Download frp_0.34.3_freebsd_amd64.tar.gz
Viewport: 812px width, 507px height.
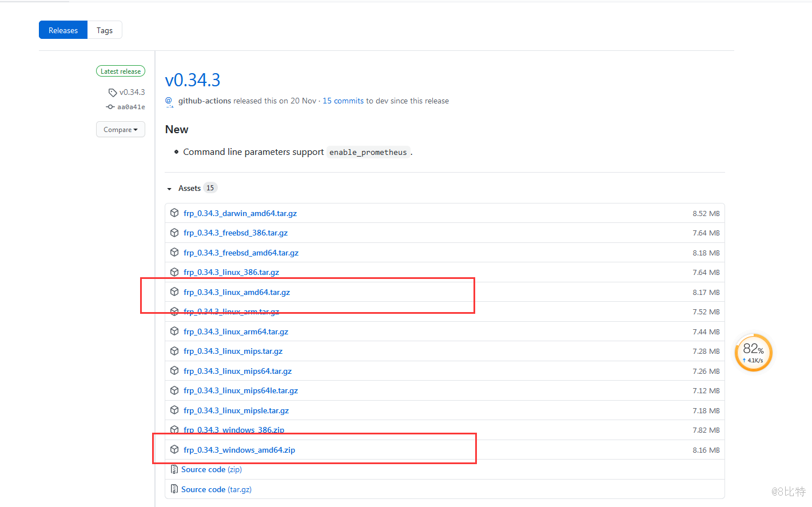(241, 253)
